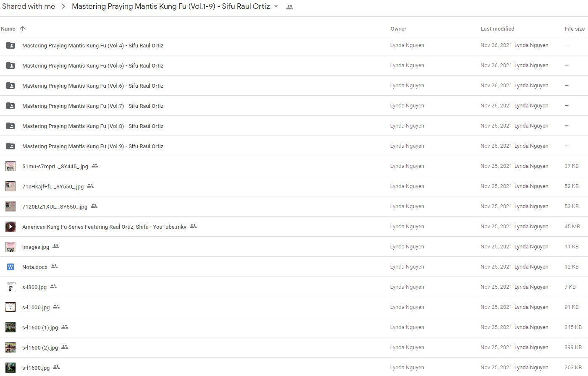Click the current folder name in breadcrumb

(x=171, y=6)
